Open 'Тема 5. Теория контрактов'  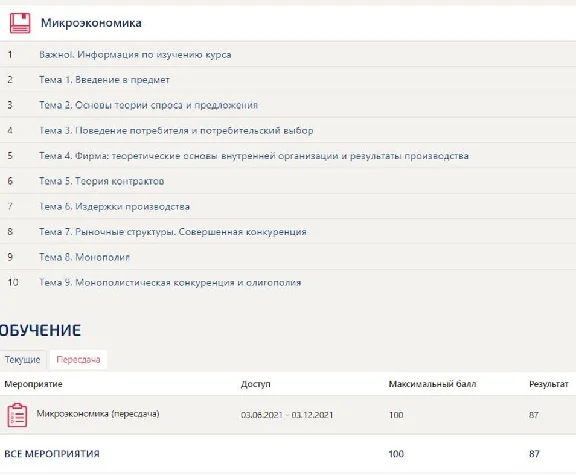[x=101, y=181]
